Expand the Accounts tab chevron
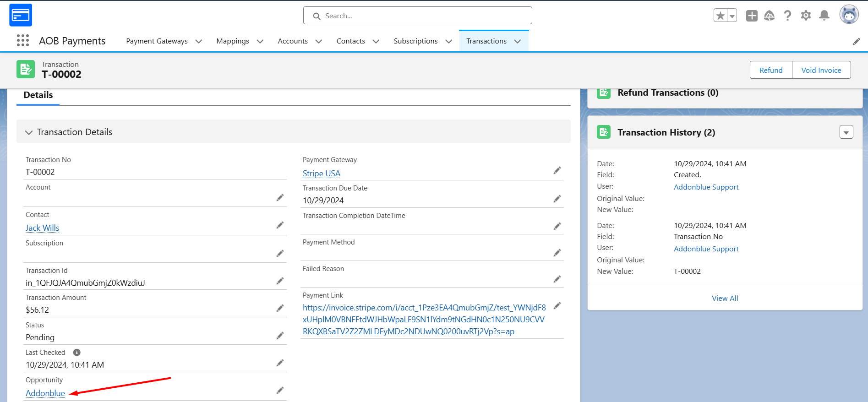This screenshot has width=868, height=402. (319, 41)
